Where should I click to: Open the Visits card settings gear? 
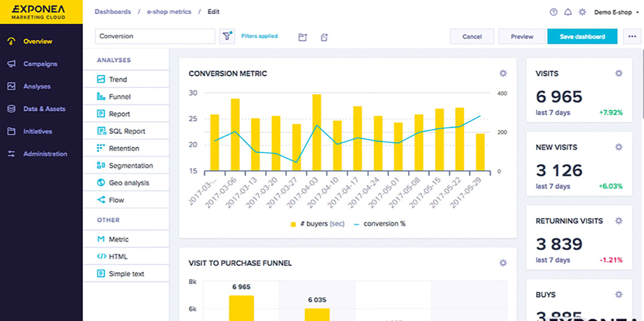coord(619,73)
